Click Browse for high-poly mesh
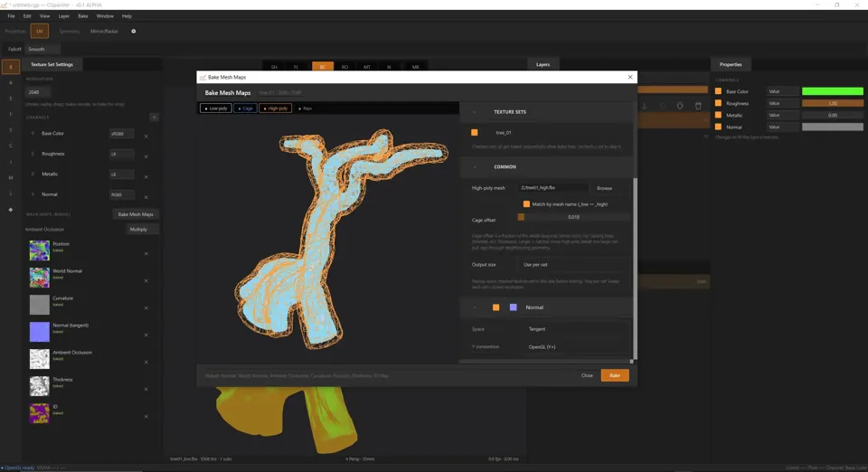 (x=605, y=188)
